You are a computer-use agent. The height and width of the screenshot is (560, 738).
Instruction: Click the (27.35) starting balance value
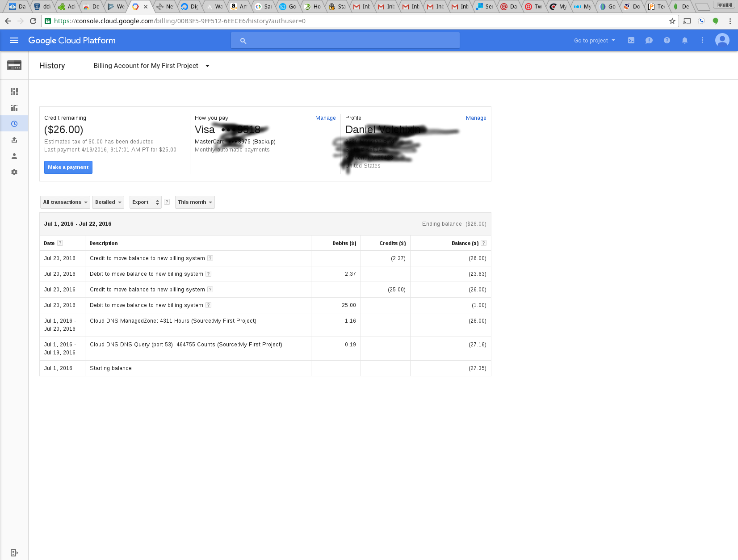coord(478,368)
